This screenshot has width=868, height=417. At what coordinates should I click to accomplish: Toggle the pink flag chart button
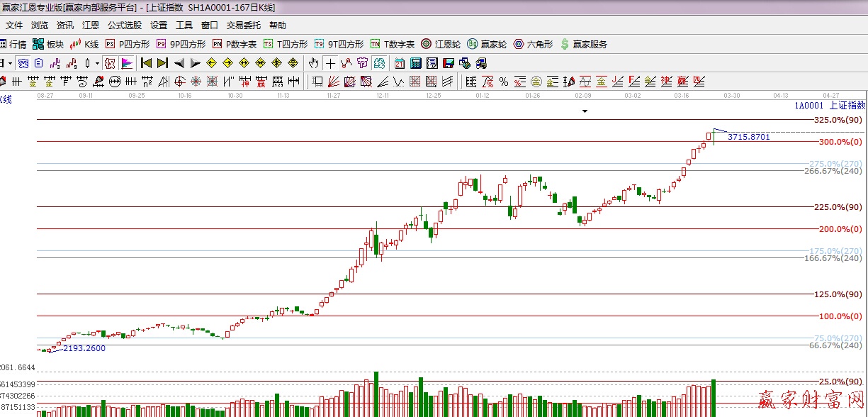[x=127, y=62]
